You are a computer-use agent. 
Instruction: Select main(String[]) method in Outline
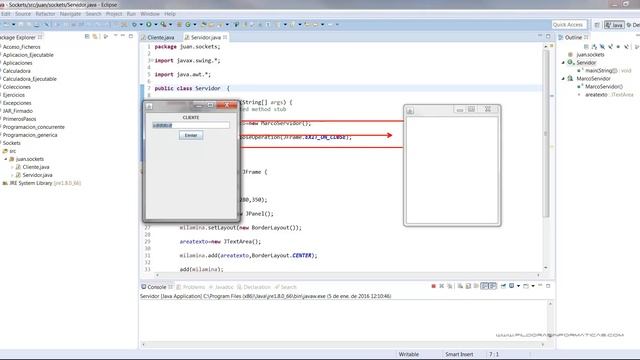pyautogui.click(x=604, y=71)
